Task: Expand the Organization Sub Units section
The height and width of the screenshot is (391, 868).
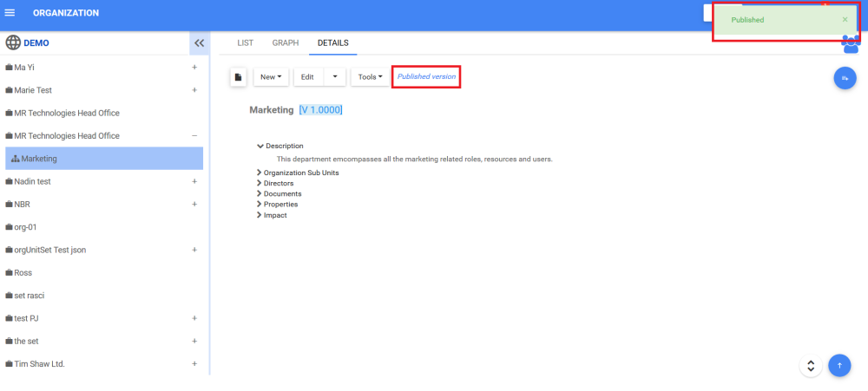Action: tap(259, 173)
